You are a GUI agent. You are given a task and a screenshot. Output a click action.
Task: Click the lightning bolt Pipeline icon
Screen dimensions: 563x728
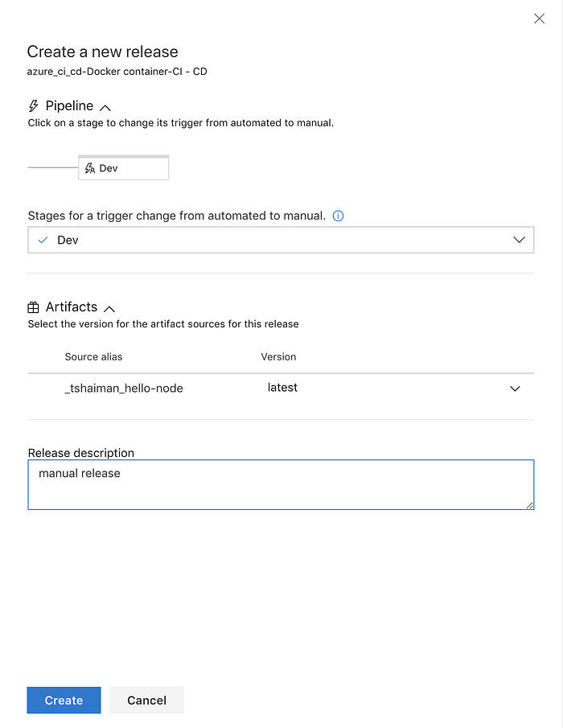tap(33, 106)
